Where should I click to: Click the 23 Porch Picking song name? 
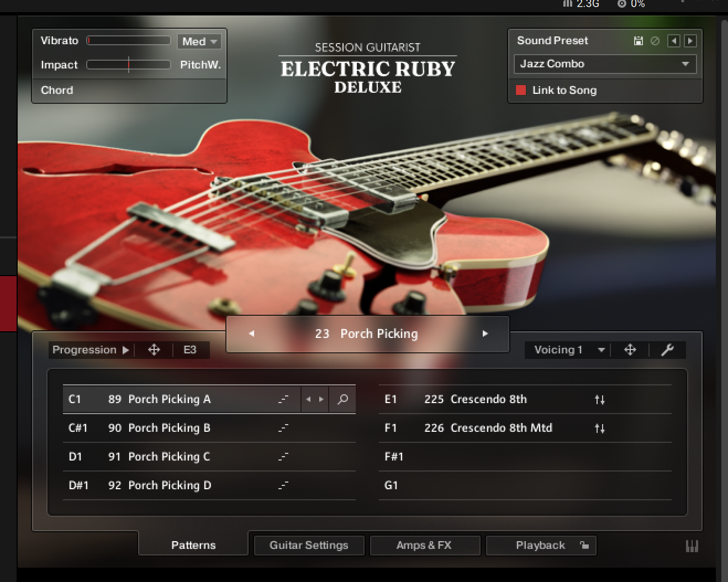point(367,334)
